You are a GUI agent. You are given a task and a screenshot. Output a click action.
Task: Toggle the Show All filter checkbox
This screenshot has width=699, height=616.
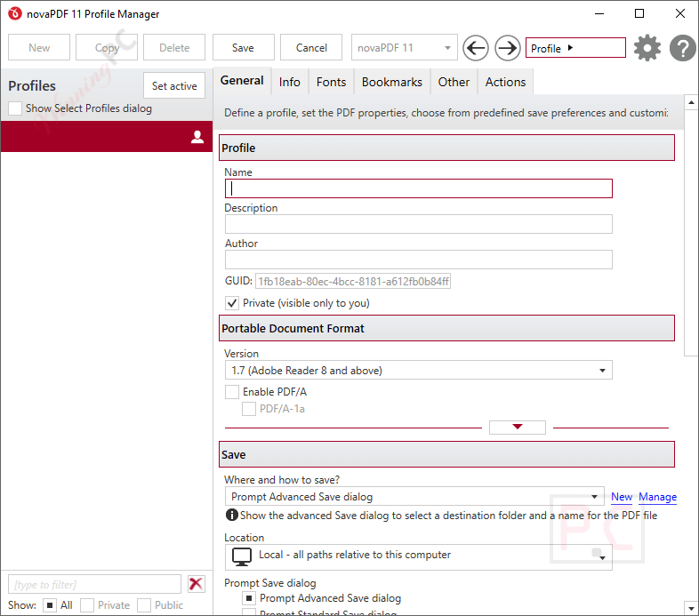click(x=50, y=605)
